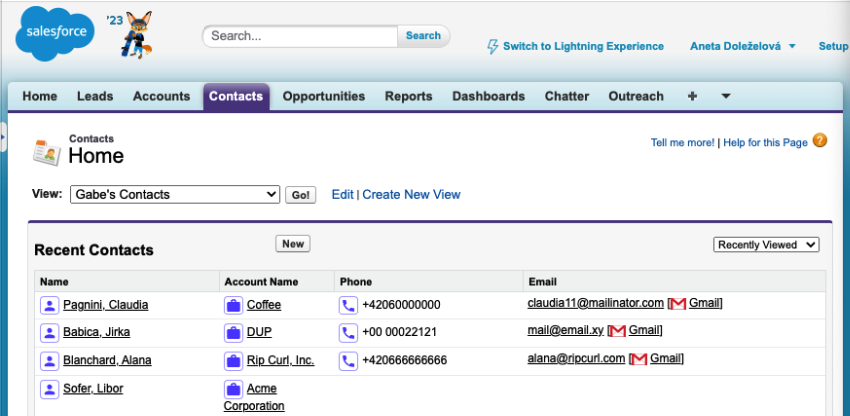850x416 pixels.
Task: Open the Outreach tab
Action: click(x=636, y=97)
